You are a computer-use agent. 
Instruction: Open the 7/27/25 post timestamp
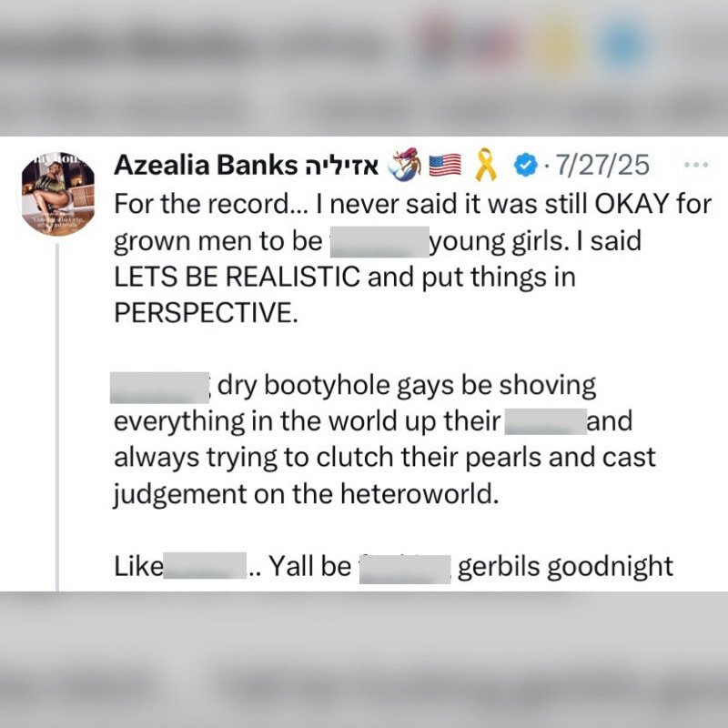coord(602,165)
